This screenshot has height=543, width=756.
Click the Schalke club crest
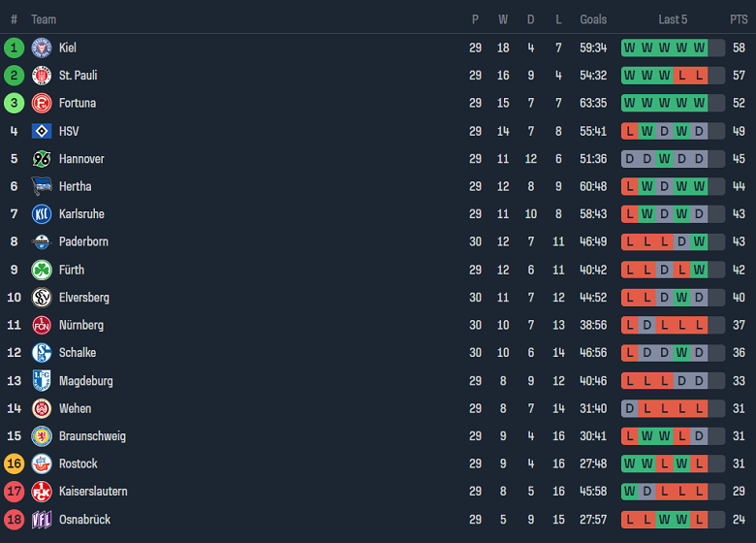coord(41,353)
